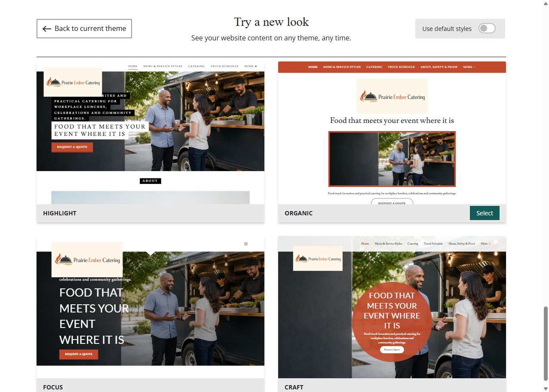The width and height of the screenshot is (549, 392).
Task: Click hamburger menu icon in Focus preview
Action: pos(246,244)
